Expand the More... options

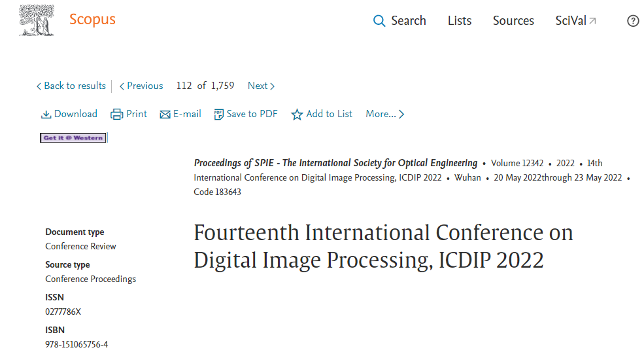click(385, 114)
